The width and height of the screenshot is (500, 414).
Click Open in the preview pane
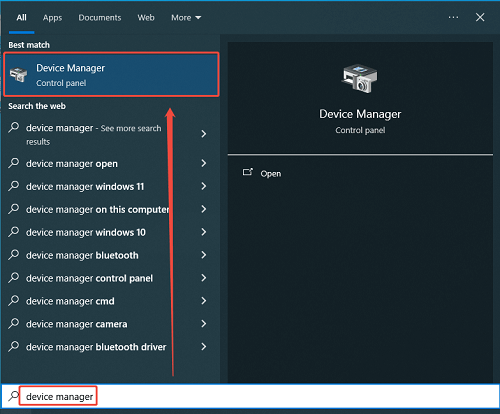270,174
